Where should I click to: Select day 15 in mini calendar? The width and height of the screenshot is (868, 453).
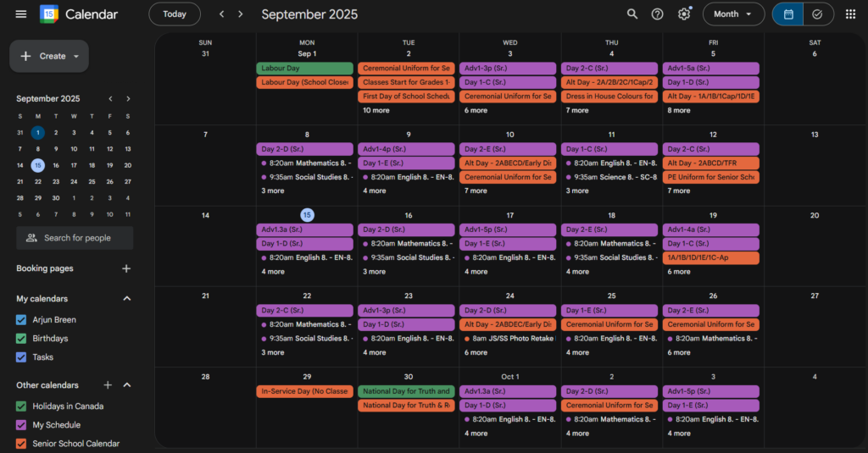click(37, 165)
